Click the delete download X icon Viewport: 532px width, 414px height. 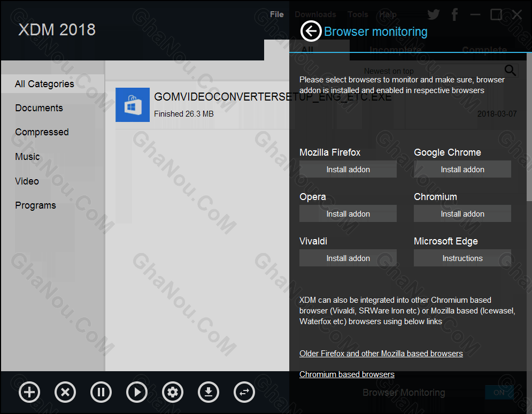[65, 392]
